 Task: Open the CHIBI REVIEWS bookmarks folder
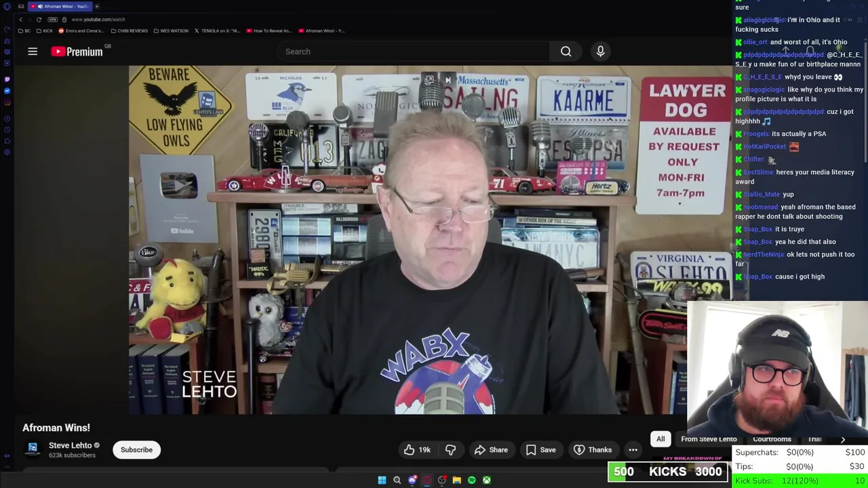point(129,30)
